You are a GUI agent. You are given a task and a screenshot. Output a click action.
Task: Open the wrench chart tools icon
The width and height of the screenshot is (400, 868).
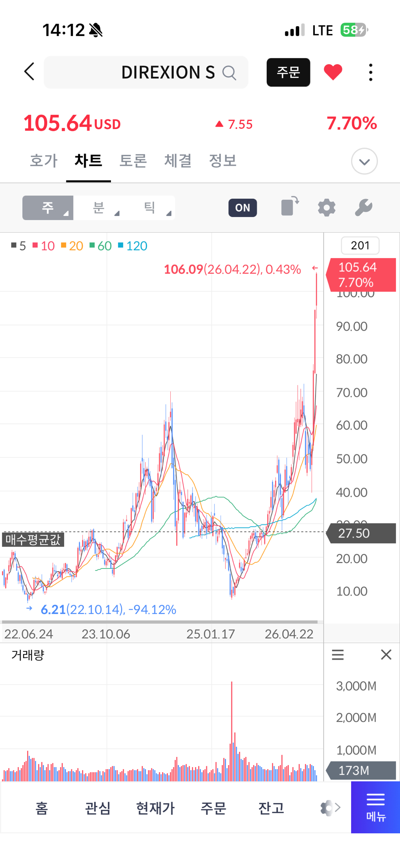click(363, 208)
